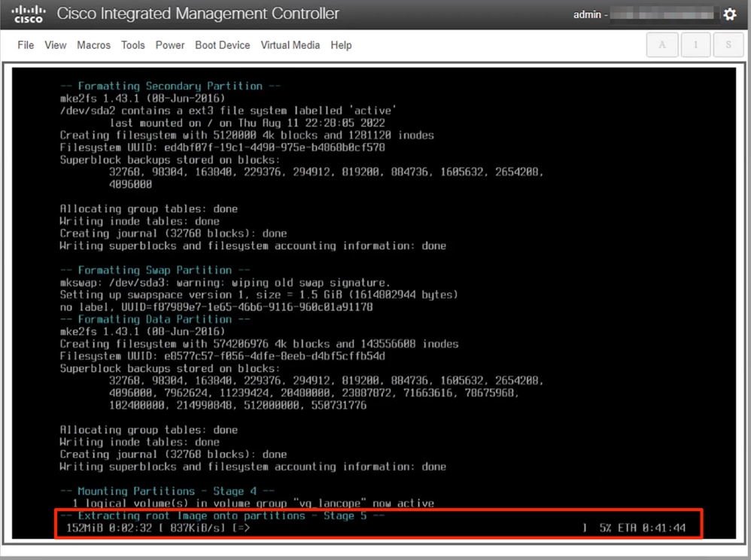Click the Cisco Integrated Management Controller title
751x560 pixels.
pos(198,14)
